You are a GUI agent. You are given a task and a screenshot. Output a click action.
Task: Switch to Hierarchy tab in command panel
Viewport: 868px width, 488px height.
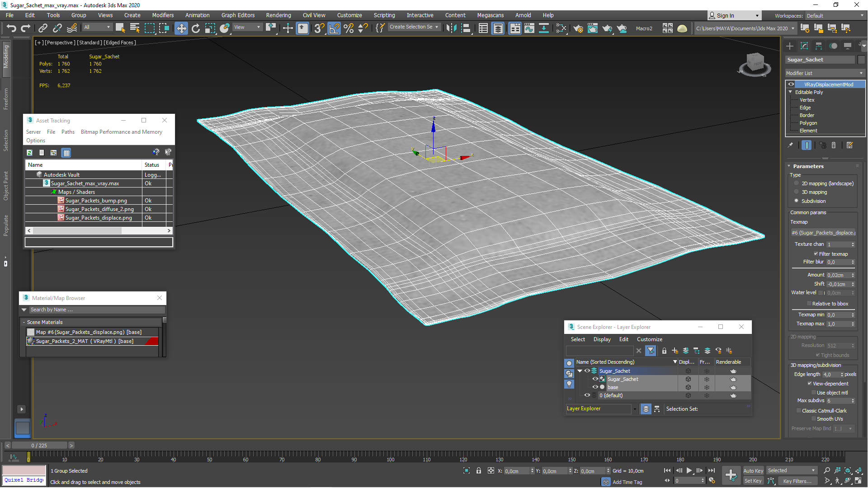819,46
